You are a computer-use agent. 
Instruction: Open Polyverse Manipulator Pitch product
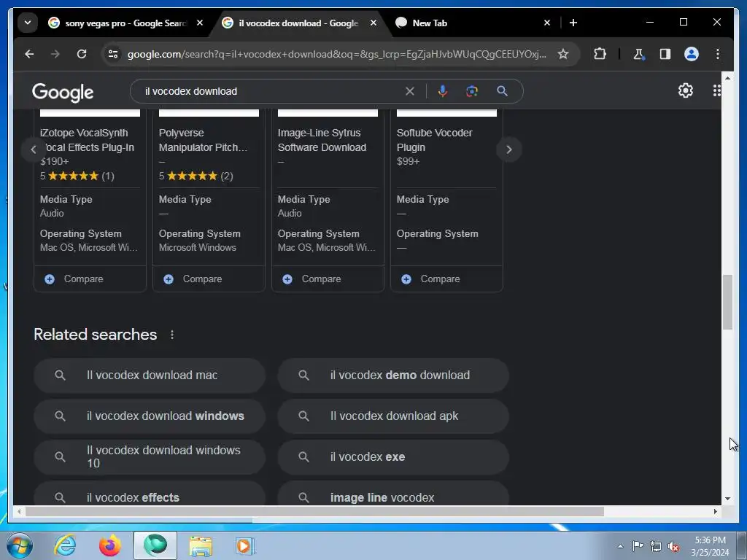(204, 140)
